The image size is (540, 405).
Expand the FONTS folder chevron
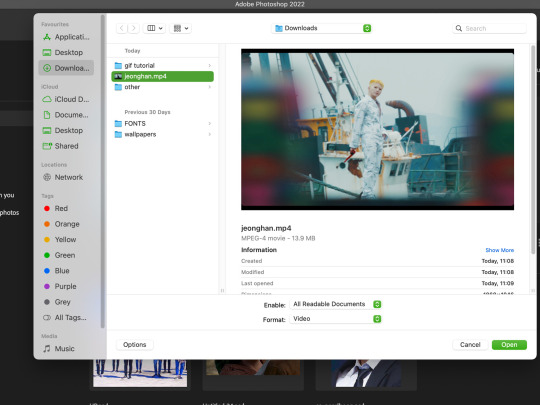(209, 123)
